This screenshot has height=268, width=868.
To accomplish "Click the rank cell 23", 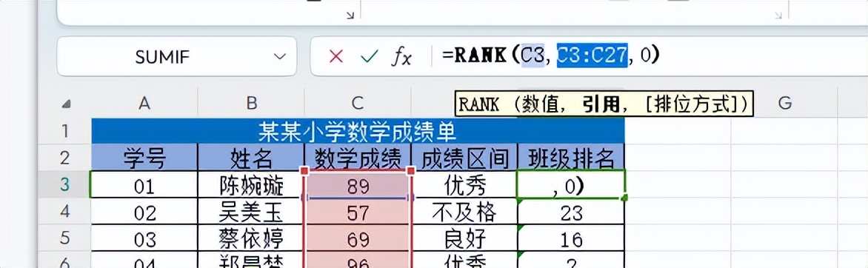I will [x=571, y=212].
